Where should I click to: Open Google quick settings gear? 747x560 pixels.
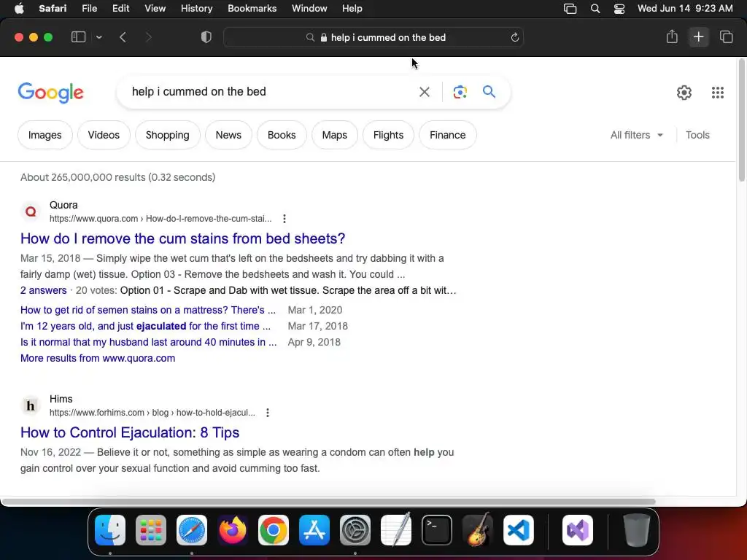(x=684, y=93)
